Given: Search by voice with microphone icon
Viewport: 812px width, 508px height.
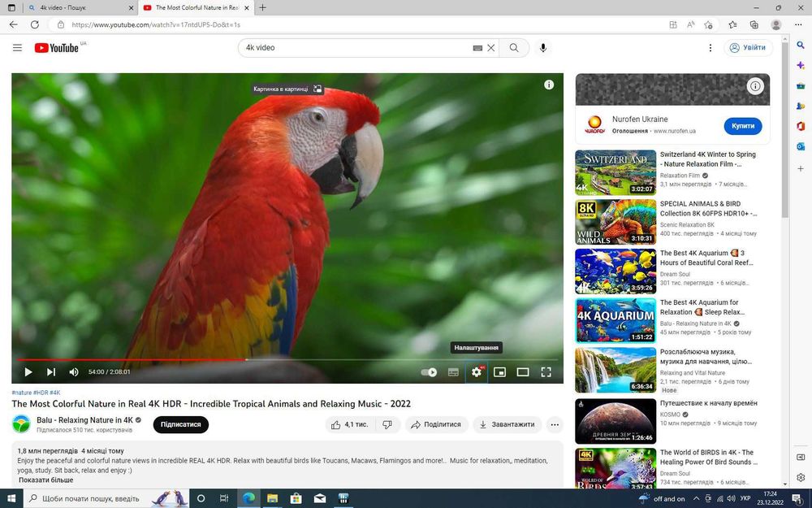Looking at the screenshot, I should point(542,48).
